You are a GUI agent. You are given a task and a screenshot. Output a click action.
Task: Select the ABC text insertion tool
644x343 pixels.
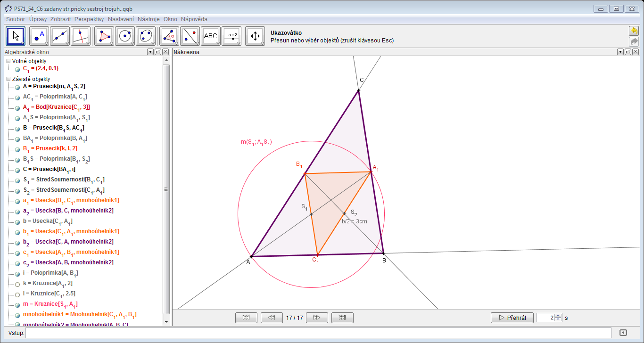coord(211,36)
